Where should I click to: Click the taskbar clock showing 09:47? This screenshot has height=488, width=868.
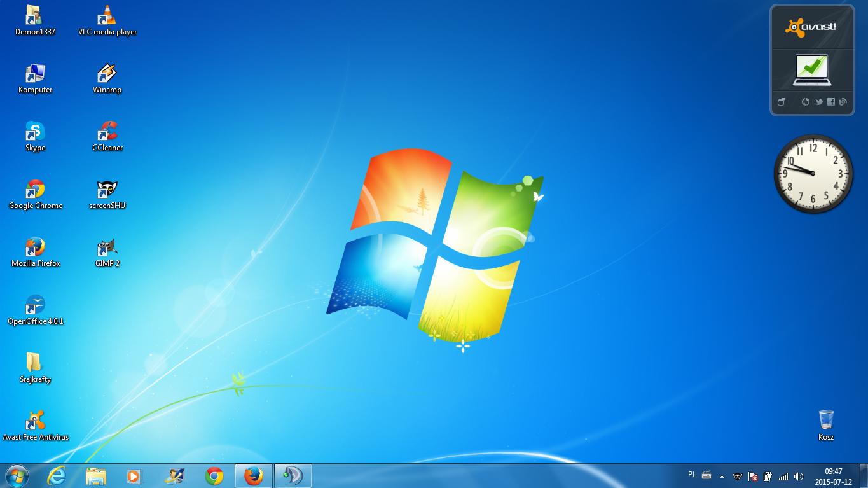pos(833,476)
